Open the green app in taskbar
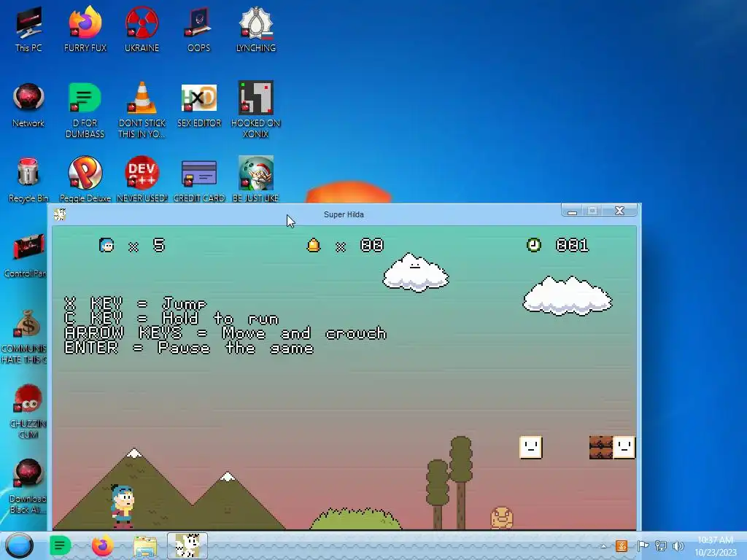The height and width of the screenshot is (560, 747). (60, 545)
